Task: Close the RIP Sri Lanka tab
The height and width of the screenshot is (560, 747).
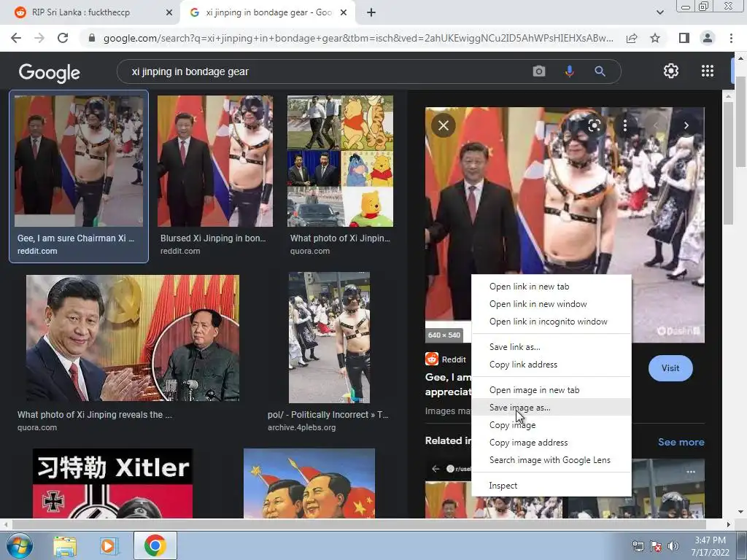Action: [169, 13]
